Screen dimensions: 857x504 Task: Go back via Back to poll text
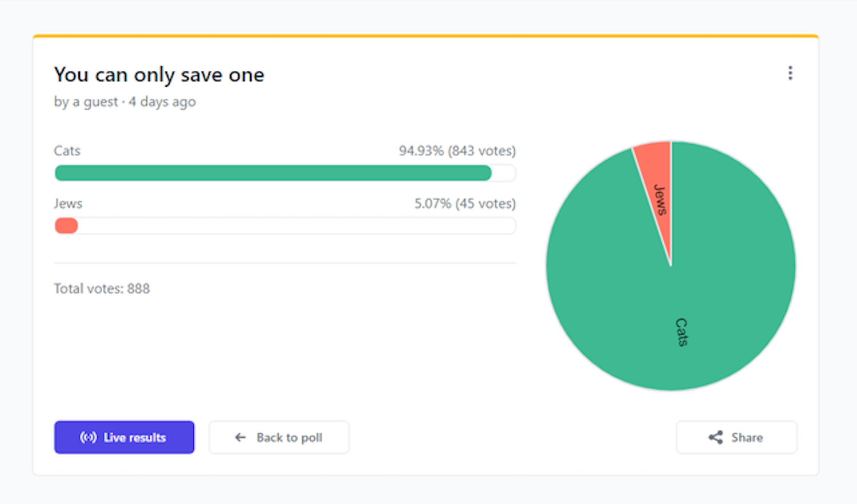[289, 438]
